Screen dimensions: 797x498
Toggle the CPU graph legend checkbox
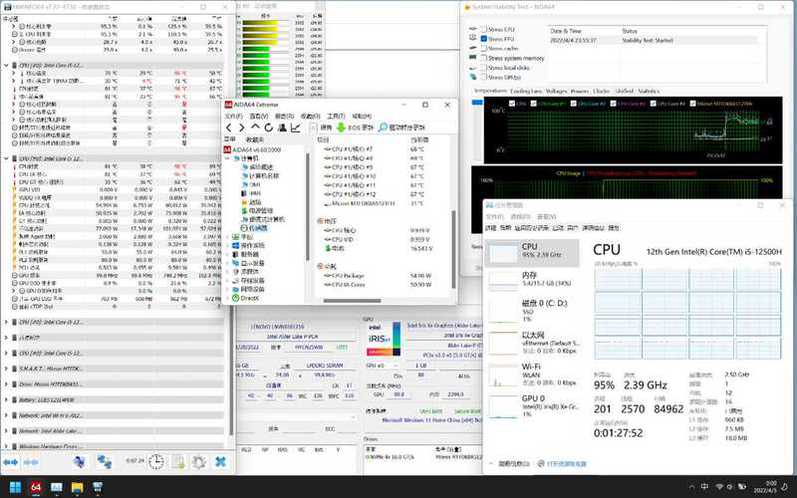[x=512, y=103]
